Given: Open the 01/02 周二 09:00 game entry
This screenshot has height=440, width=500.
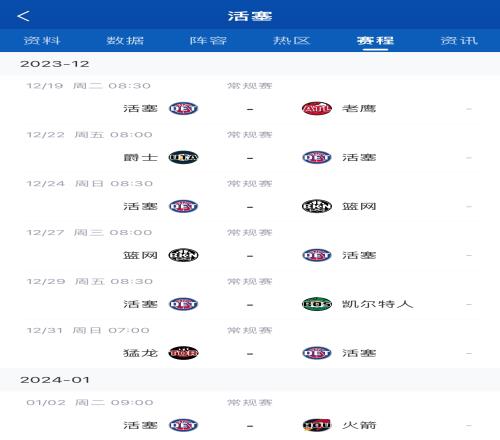Looking at the screenshot, I should [x=250, y=417].
